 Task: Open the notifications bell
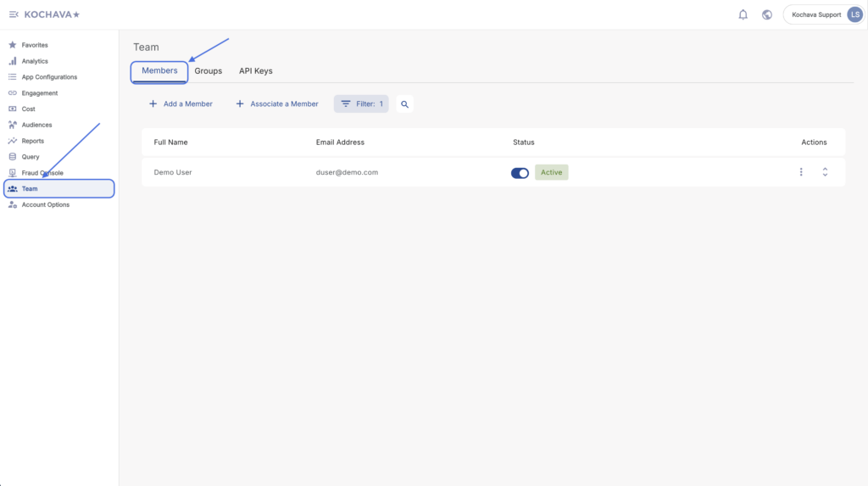point(743,14)
